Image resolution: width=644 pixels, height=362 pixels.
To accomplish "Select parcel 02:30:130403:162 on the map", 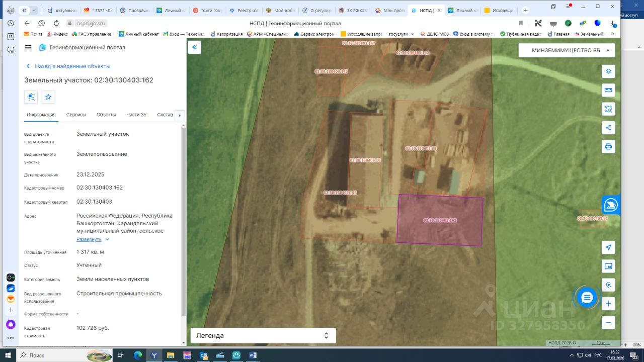I will tap(440, 220).
